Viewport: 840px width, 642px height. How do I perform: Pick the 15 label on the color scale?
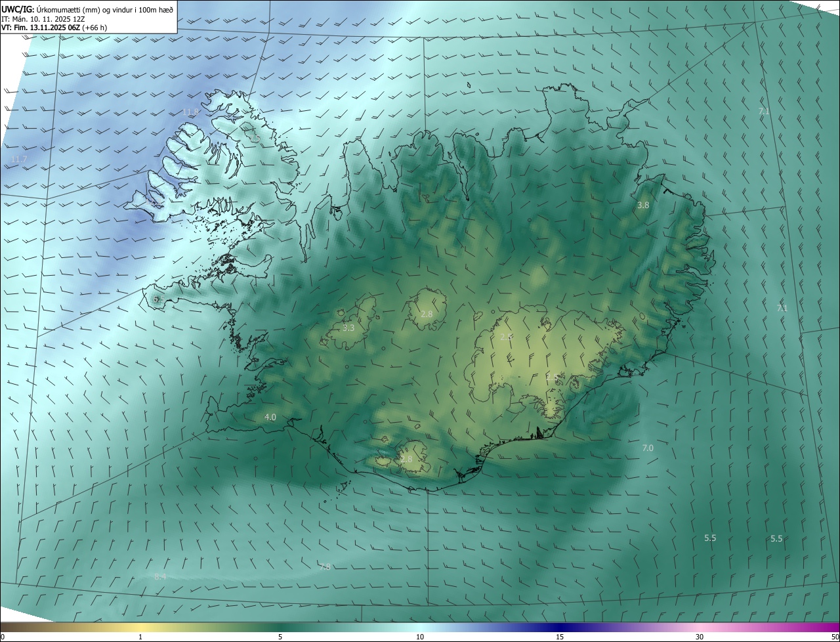click(x=560, y=637)
